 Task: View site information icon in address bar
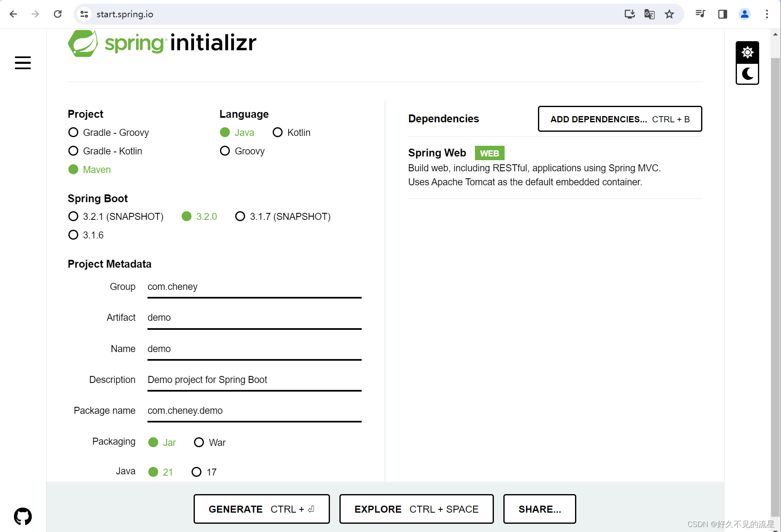[x=84, y=14]
